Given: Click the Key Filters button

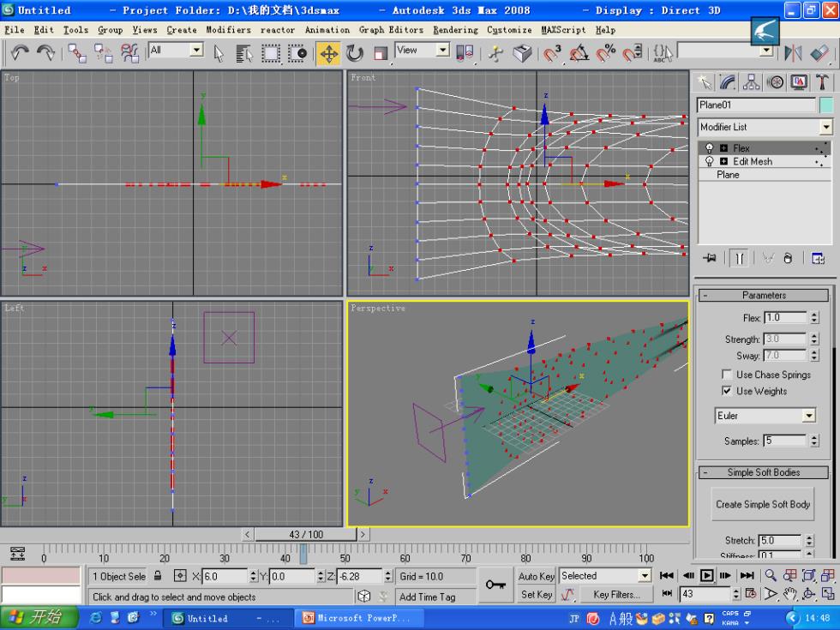Looking at the screenshot, I should pyautogui.click(x=616, y=594).
